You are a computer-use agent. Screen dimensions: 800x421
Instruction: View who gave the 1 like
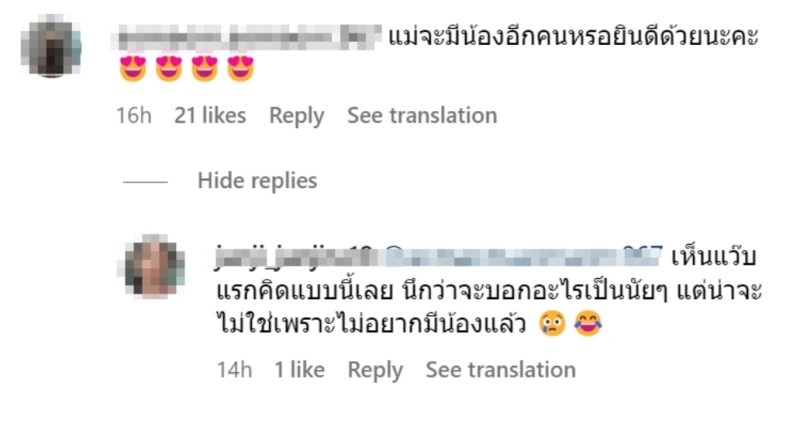click(x=298, y=370)
